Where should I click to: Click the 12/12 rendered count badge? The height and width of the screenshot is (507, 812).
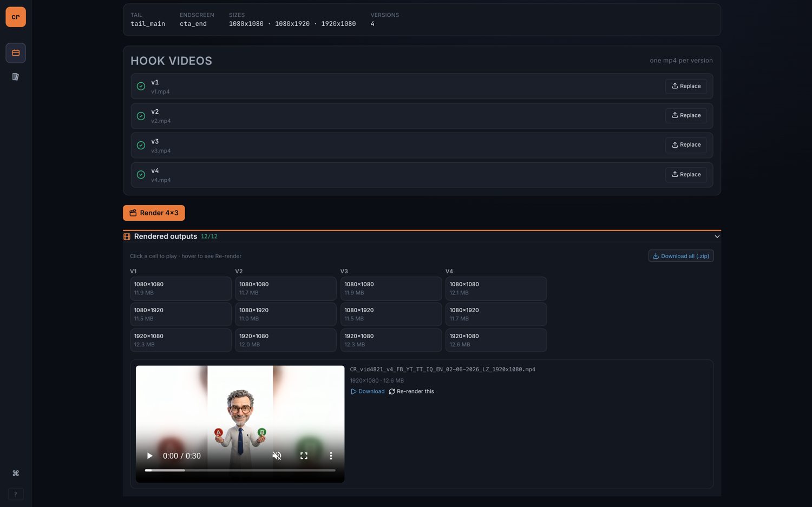[209, 236]
